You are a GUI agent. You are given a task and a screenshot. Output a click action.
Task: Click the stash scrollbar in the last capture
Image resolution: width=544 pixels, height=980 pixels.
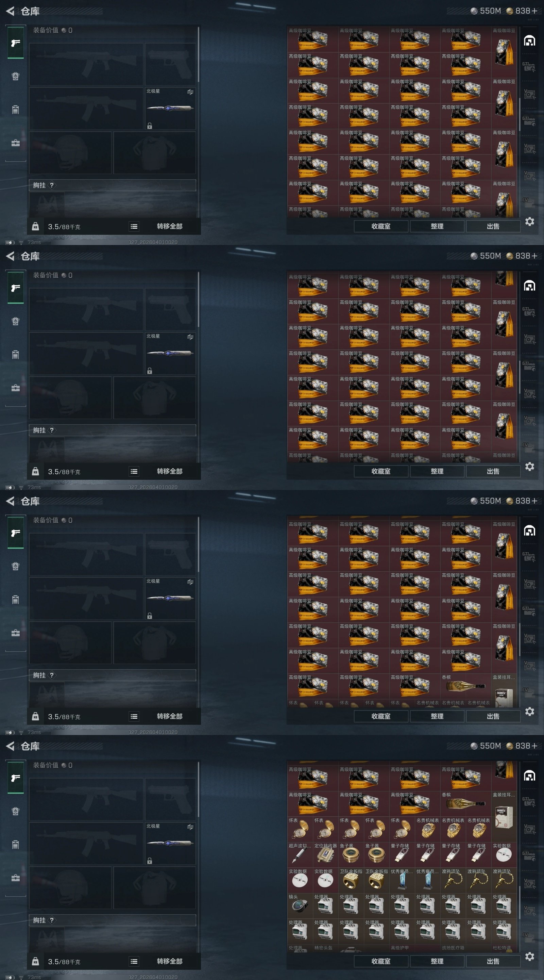520,901
